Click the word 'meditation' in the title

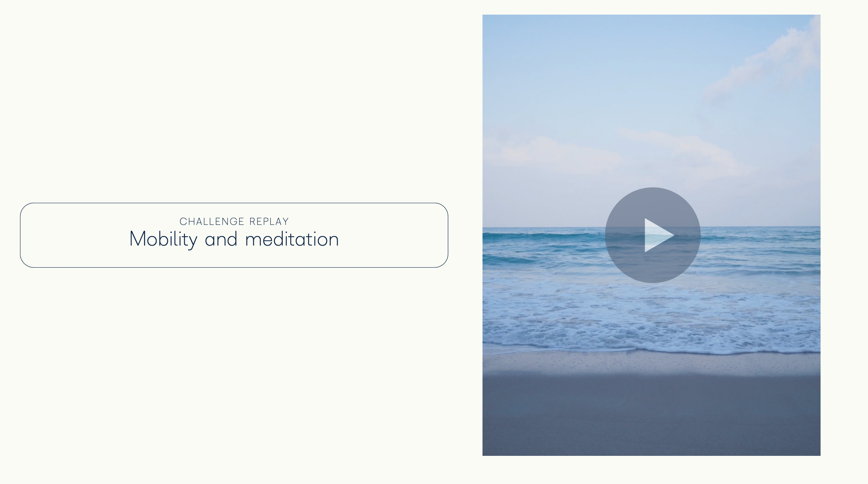pyautogui.click(x=292, y=239)
